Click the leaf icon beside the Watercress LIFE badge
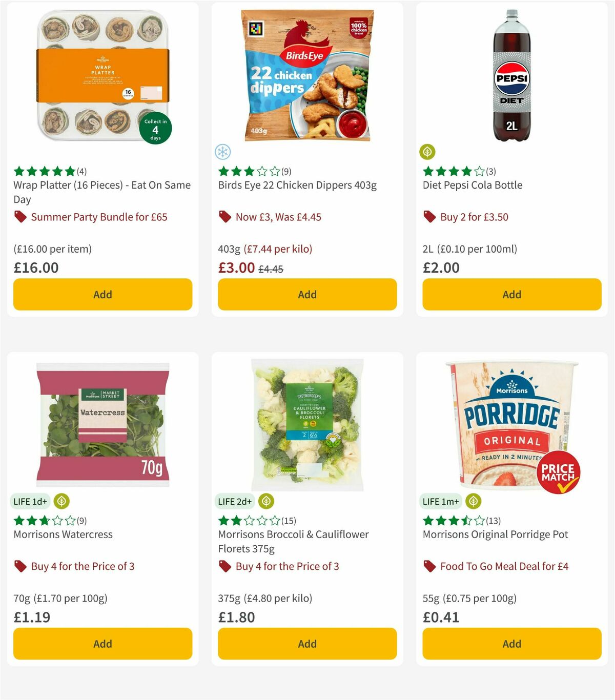Image resolution: width=615 pixels, height=700 pixels. pyautogui.click(x=61, y=501)
